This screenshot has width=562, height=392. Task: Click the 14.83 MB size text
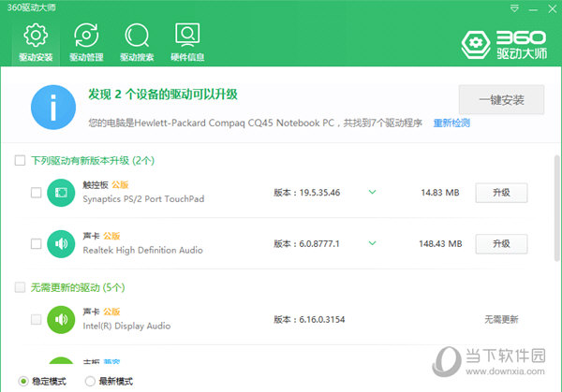coord(440,193)
